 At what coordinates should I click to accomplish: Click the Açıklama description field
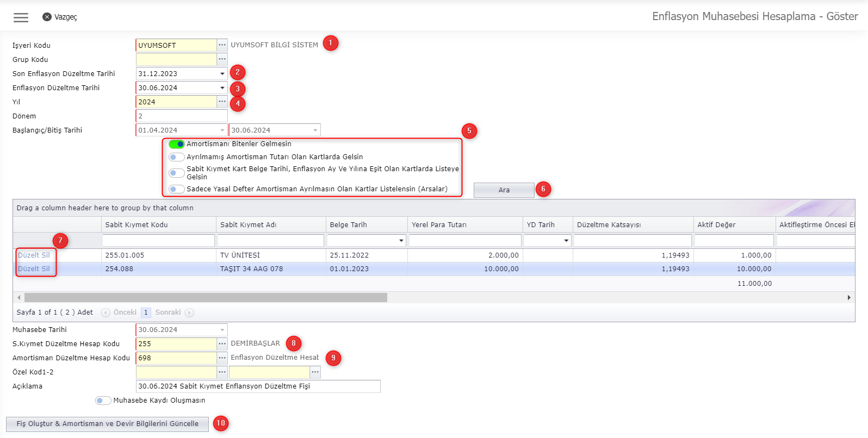click(x=258, y=386)
